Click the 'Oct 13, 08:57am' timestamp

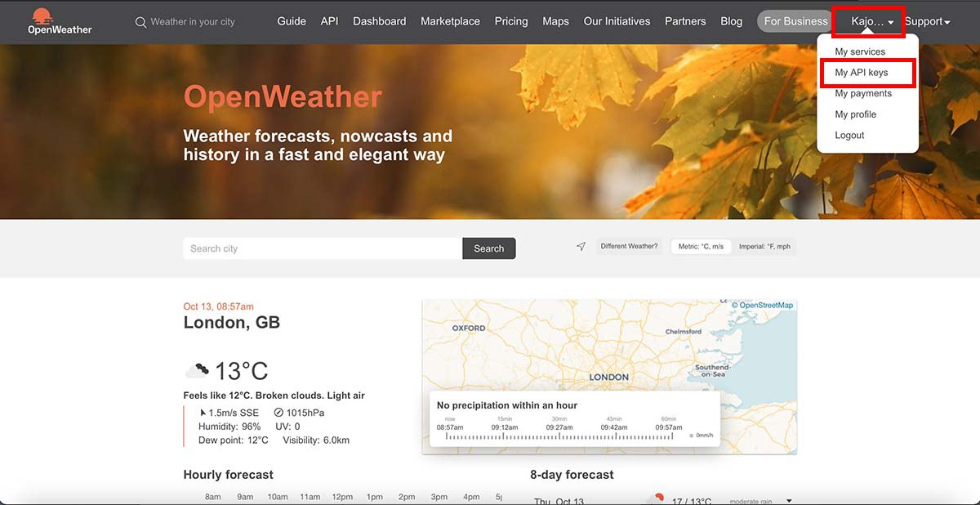[x=218, y=306]
